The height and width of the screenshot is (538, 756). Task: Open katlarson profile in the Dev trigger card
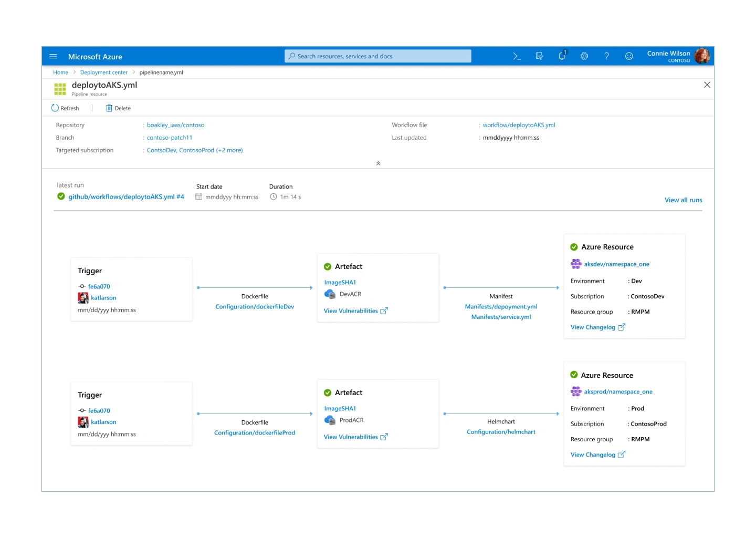pyautogui.click(x=103, y=298)
